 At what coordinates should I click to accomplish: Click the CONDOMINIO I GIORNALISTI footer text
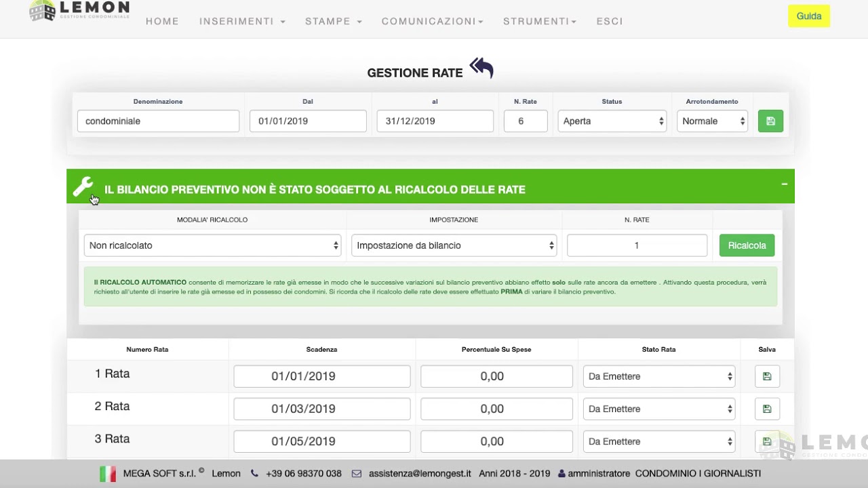pyautogui.click(x=698, y=474)
